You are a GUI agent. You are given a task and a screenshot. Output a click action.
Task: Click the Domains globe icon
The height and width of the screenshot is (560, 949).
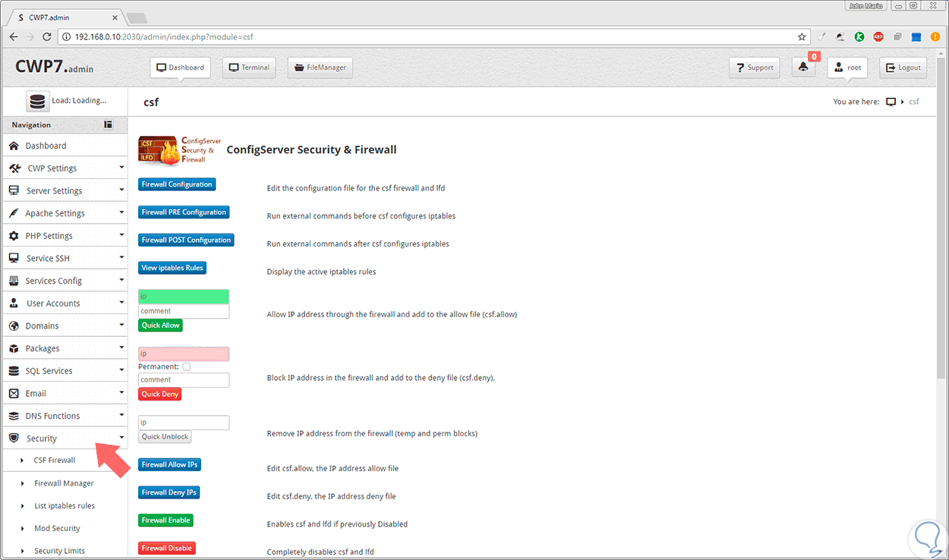14,326
